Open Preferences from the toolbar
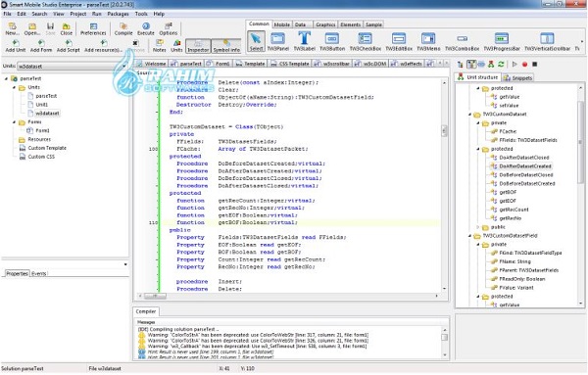 click(x=93, y=28)
